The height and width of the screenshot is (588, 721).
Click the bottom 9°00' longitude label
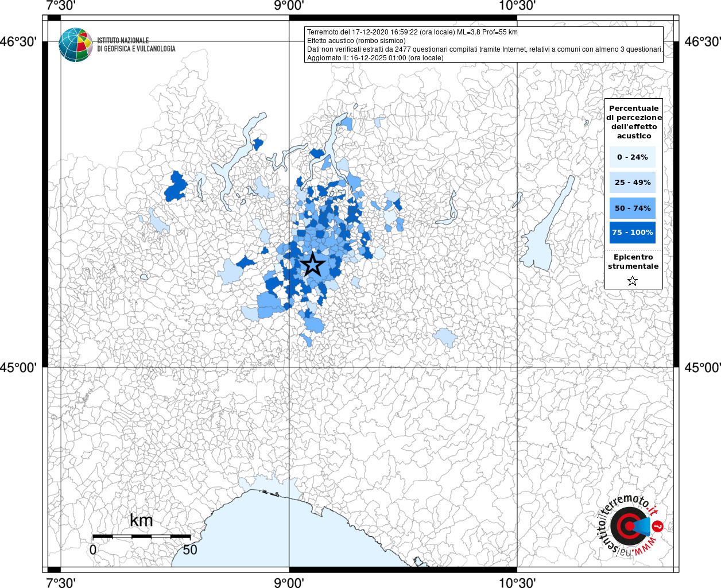(289, 582)
